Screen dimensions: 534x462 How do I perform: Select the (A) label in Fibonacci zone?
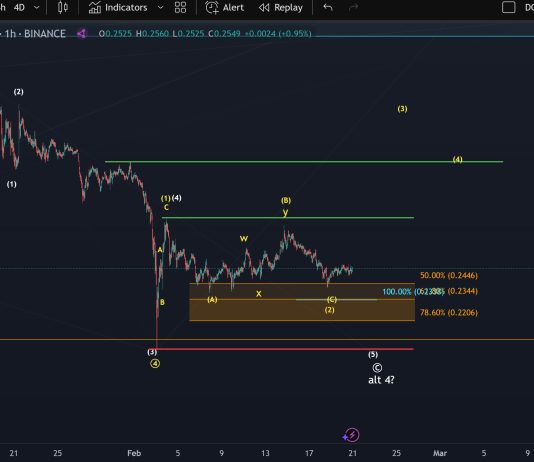[212, 300]
